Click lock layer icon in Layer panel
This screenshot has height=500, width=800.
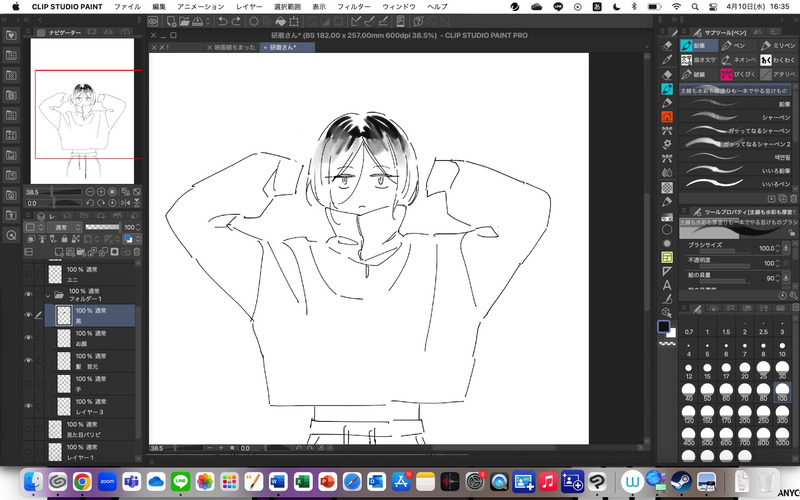tap(64, 239)
